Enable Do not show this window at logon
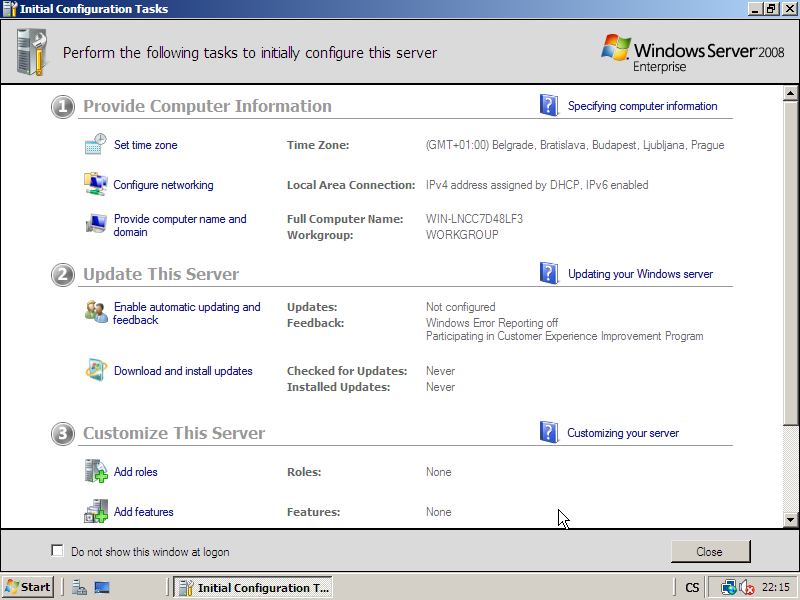The height and width of the screenshot is (600, 800). (x=57, y=551)
